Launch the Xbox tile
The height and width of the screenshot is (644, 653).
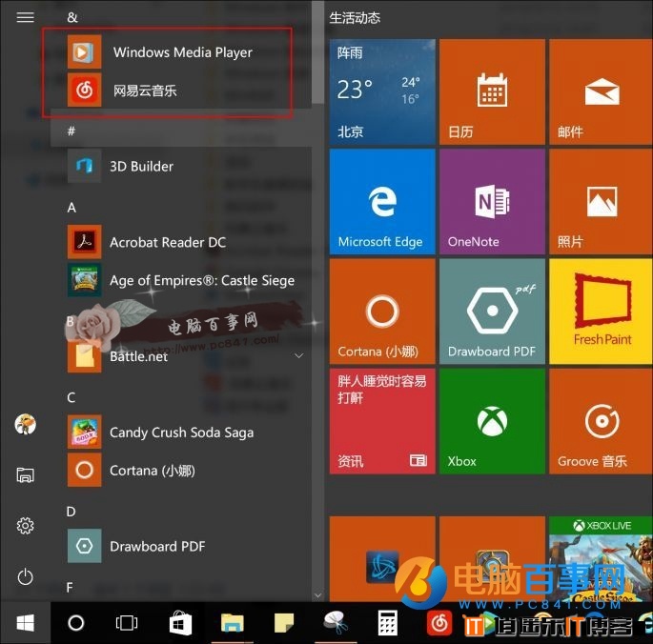[x=492, y=421]
